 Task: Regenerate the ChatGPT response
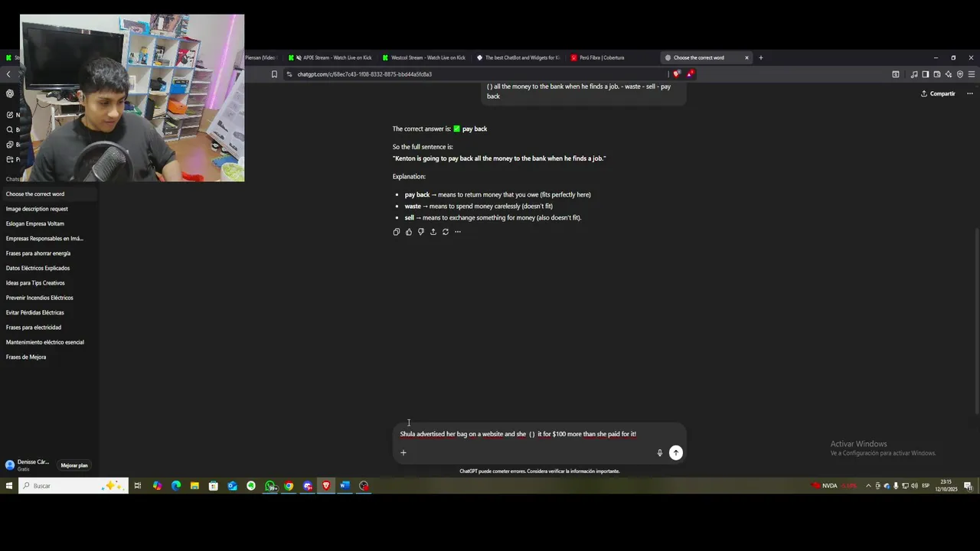pos(445,232)
